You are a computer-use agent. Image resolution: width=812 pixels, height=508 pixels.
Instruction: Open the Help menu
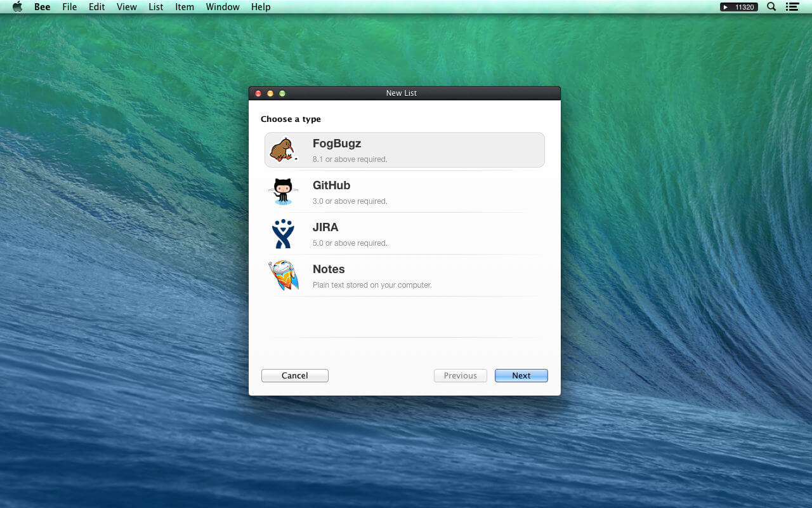(x=261, y=6)
